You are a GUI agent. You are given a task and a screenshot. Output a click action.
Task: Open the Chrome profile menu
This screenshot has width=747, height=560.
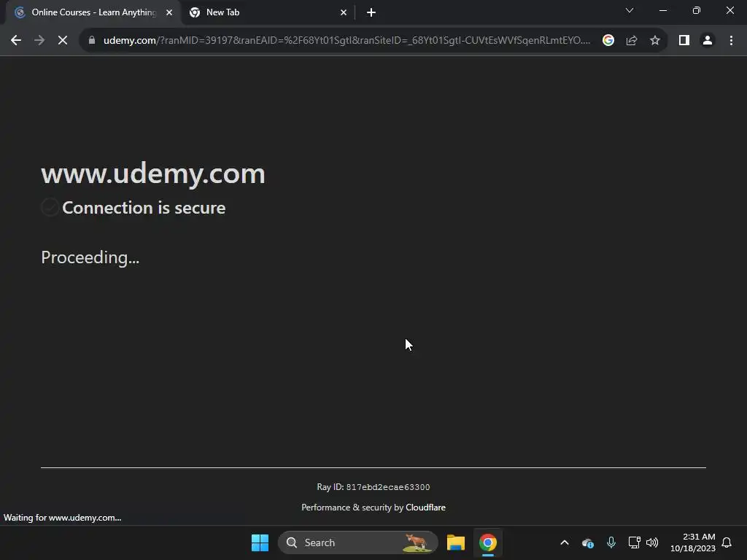[708, 41]
